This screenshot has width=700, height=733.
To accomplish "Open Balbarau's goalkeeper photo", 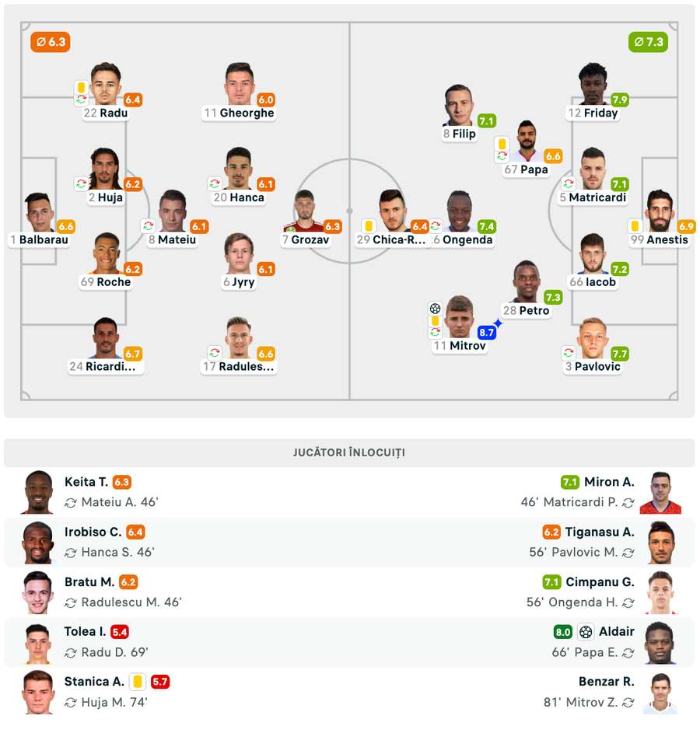I will [x=37, y=212].
